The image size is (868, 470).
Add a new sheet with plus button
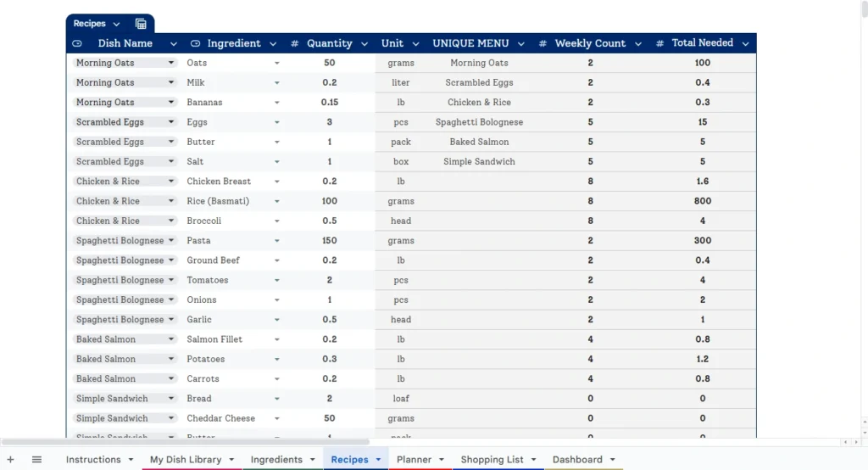click(10, 460)
